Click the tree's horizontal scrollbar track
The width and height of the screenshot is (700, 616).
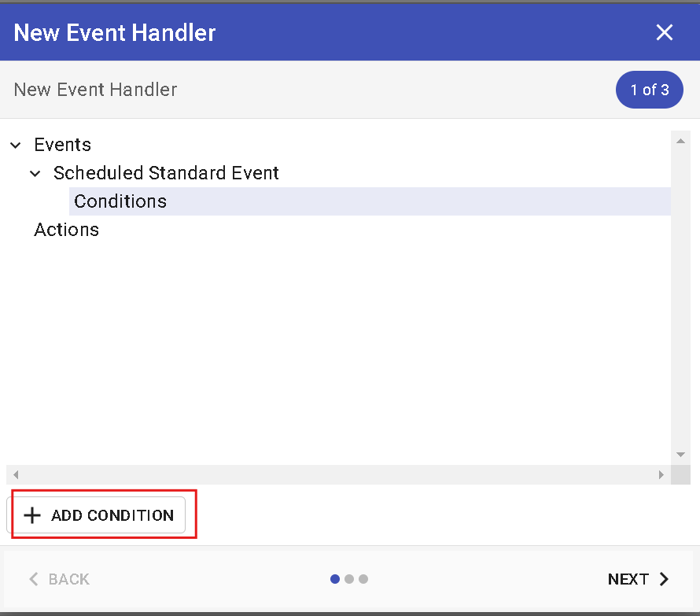coord(338,475)
